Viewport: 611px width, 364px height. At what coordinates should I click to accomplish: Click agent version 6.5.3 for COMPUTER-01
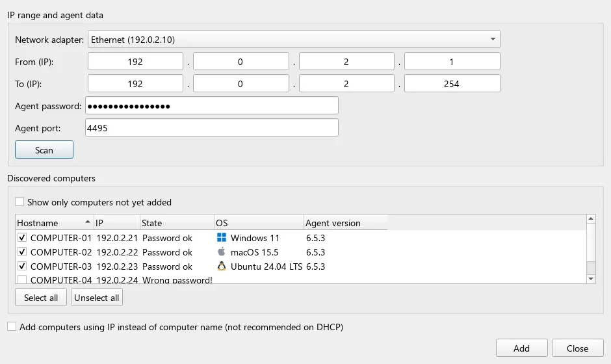click(315, 238)
